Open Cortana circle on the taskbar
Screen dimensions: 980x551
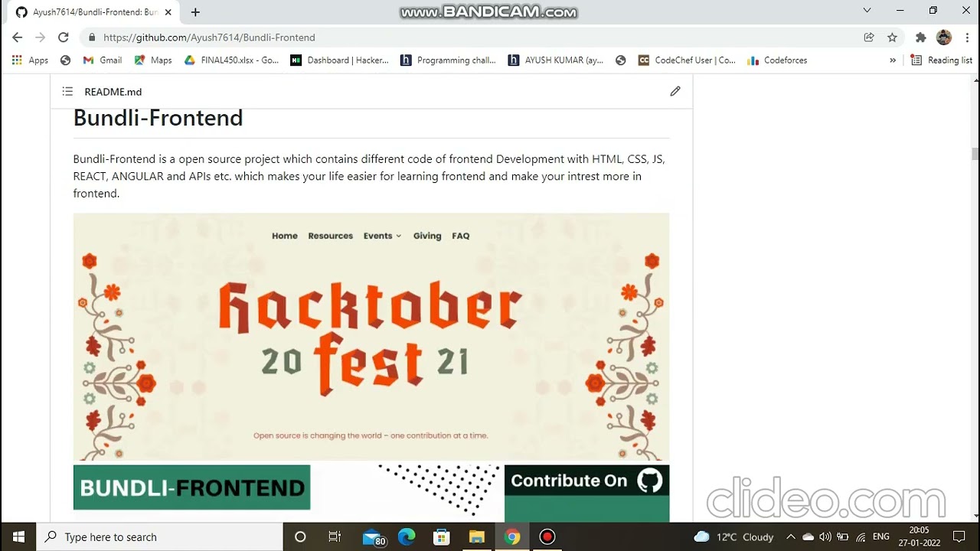300,536
